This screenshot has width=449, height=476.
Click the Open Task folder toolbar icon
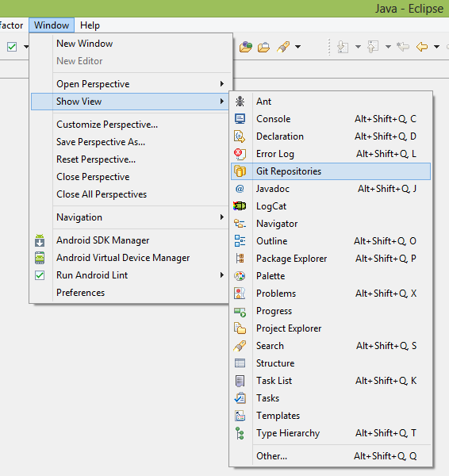pyautogui.click(x=263, y=47)
